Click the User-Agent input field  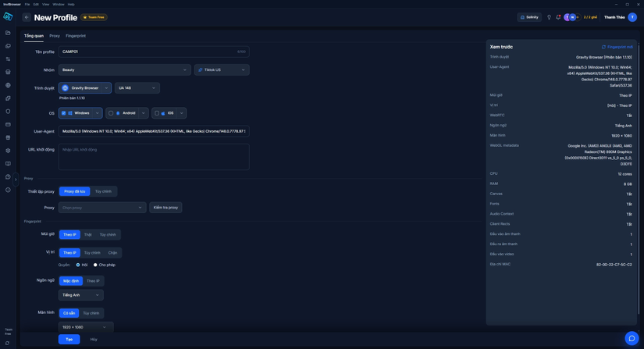click(154, 131)
